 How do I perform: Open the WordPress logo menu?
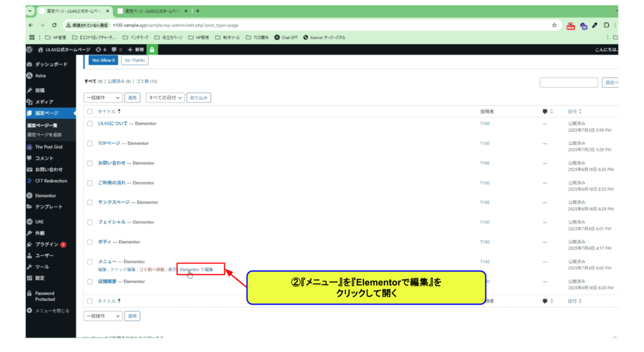(x=30, y=49)
